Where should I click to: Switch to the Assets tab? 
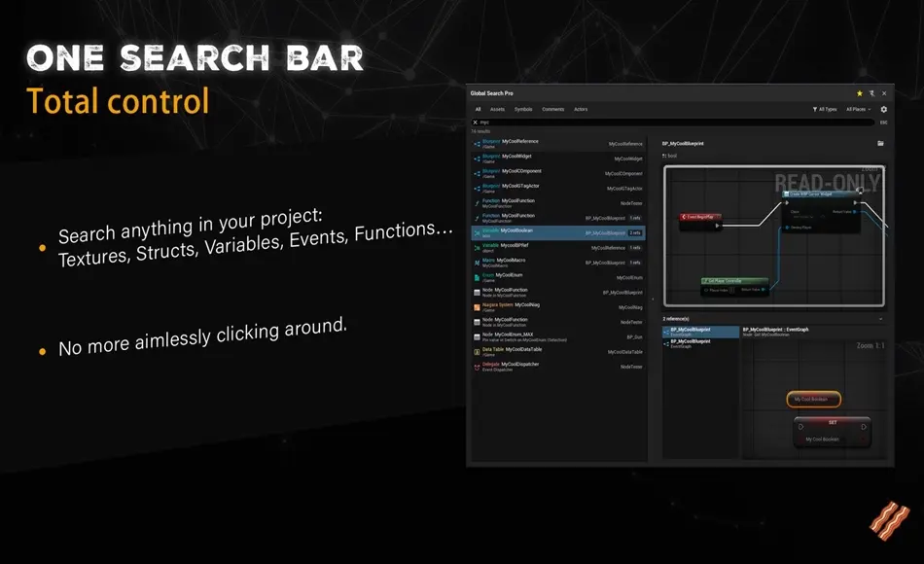click(497, 109)
